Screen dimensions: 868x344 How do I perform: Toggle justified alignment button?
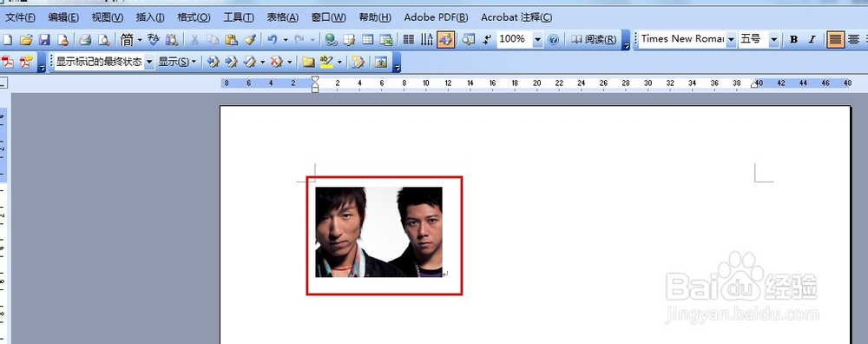835,40
